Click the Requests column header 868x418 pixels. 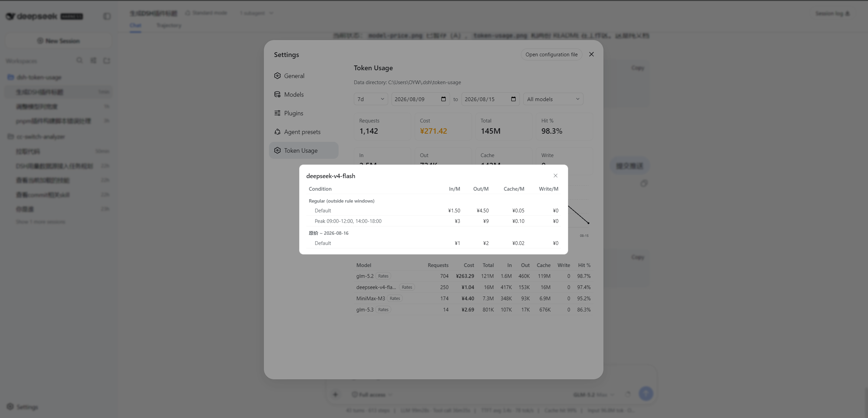click(438, 265)
